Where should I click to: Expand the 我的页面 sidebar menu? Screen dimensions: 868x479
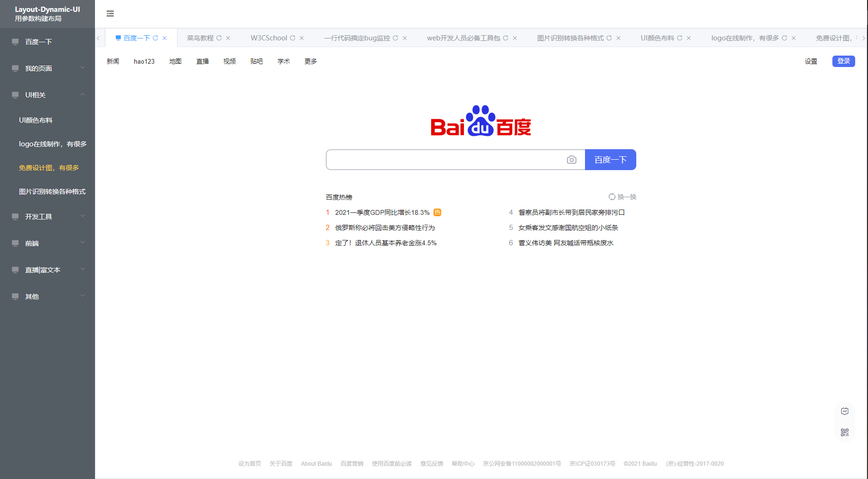click(x=47, y=68)
